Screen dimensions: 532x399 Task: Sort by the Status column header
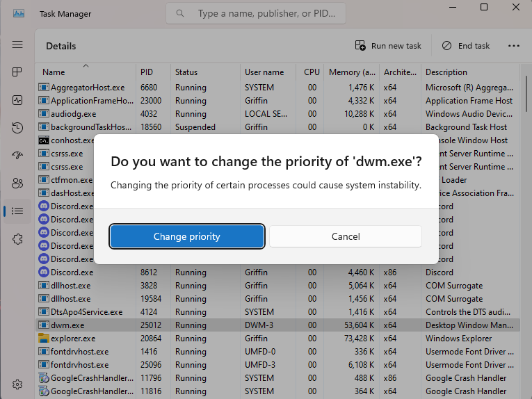(x=186, y=72)
